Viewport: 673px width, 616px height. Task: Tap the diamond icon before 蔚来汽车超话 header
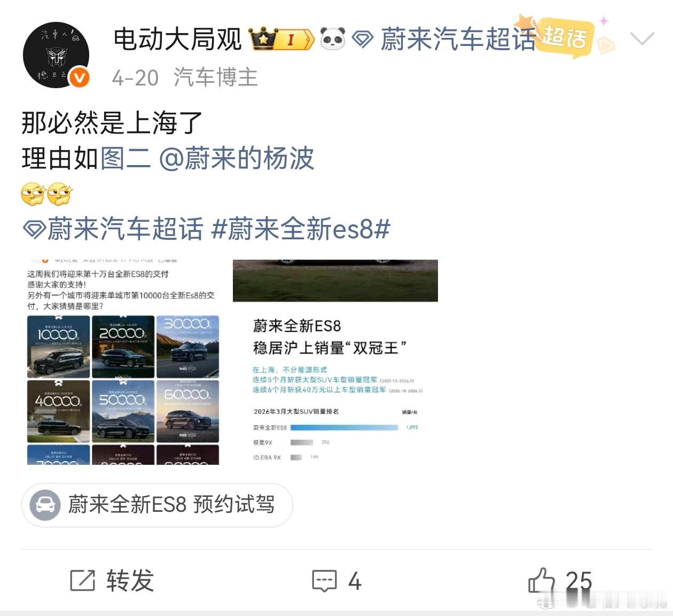click(363, 40)
